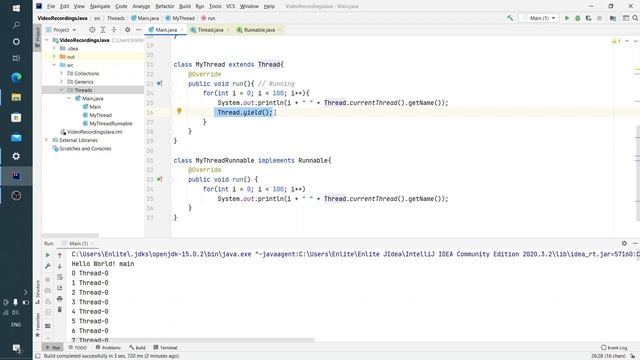Close the Main (1) run tab
640x360 pixels.
pyautogui.click(x=93, y=243)
